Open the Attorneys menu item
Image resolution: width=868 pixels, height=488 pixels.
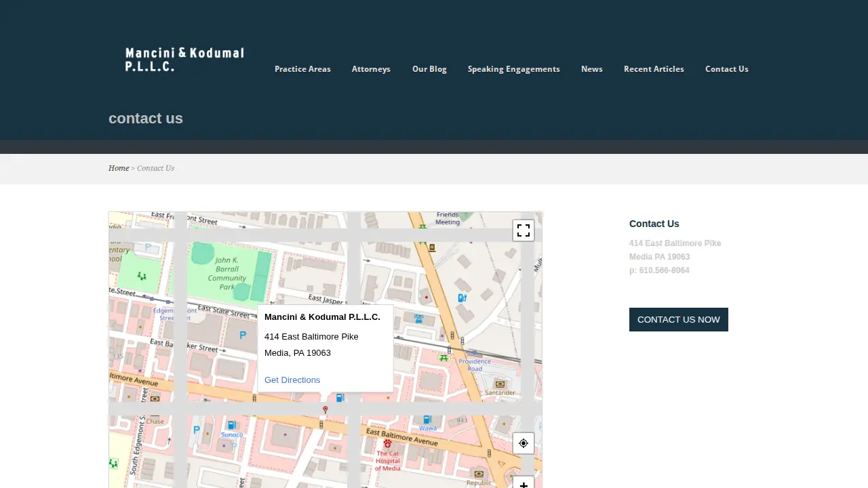point(371,69)
